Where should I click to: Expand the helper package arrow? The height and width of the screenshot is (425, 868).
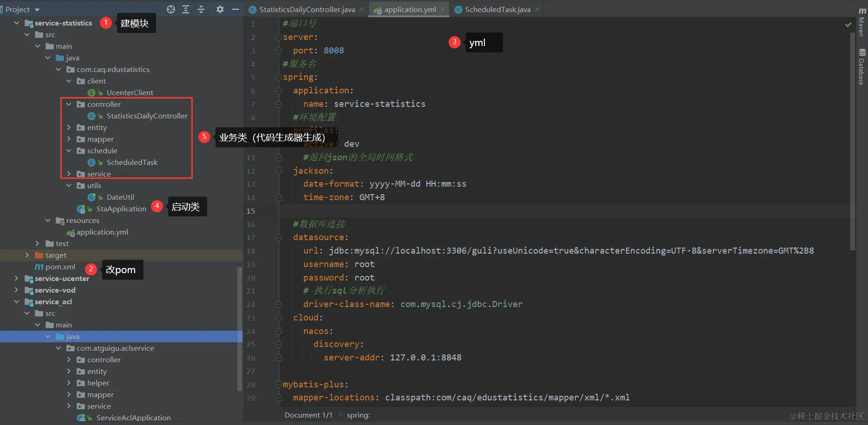69,383
